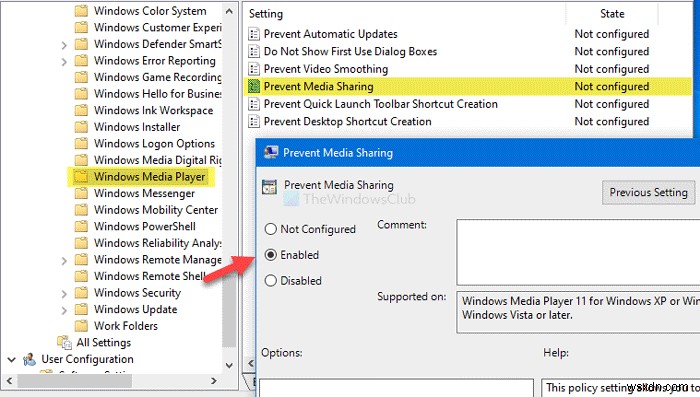Click the tree scrollbar down arrow
Screen dimensions: 700x397
(x=229, y=365)
